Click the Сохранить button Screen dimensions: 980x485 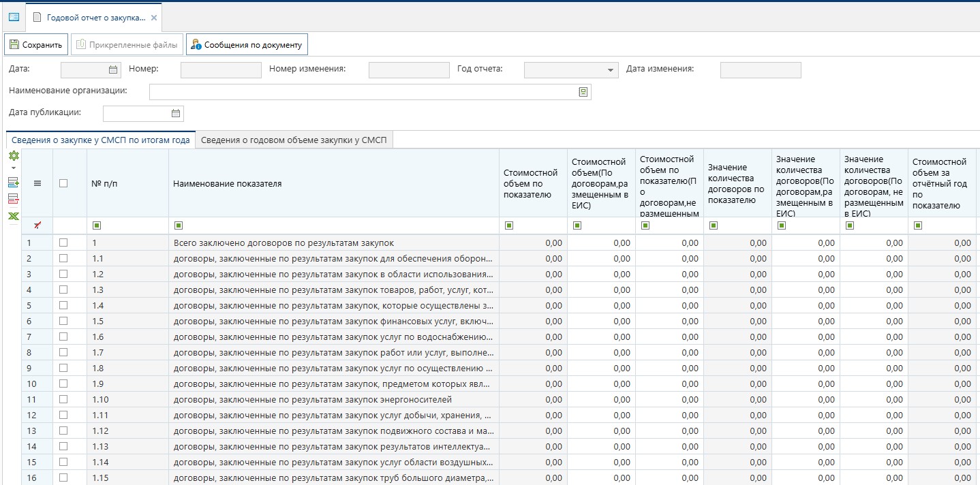(36, 45)
